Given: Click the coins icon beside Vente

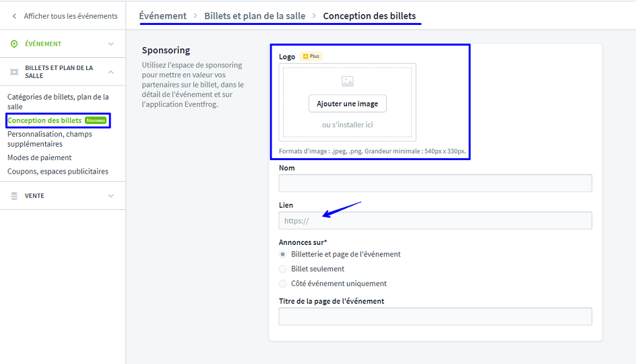Looking at the screenshot, I should tap(14, 196).
